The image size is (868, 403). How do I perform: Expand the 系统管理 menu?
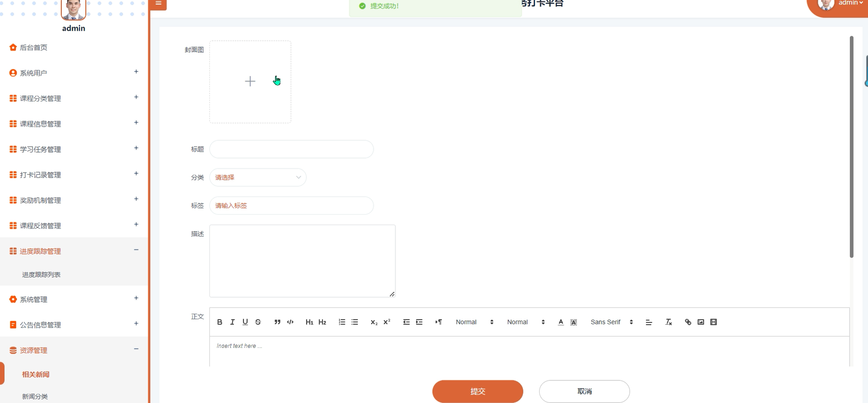pyautogui.click(x=74, y=299)
